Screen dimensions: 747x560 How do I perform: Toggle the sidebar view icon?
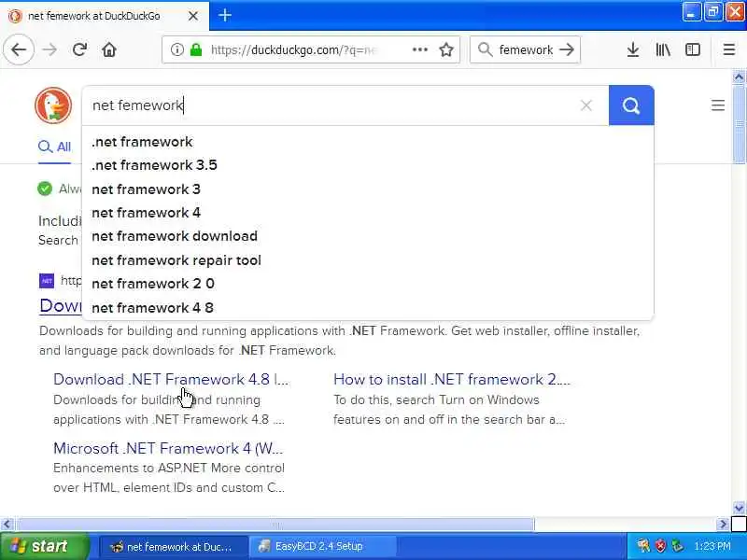693,49
